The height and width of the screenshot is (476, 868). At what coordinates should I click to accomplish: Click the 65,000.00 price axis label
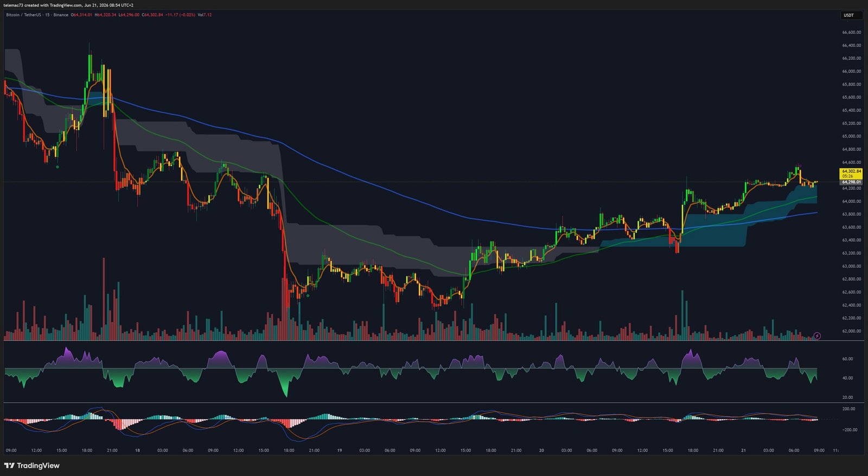tap(851, 137)
